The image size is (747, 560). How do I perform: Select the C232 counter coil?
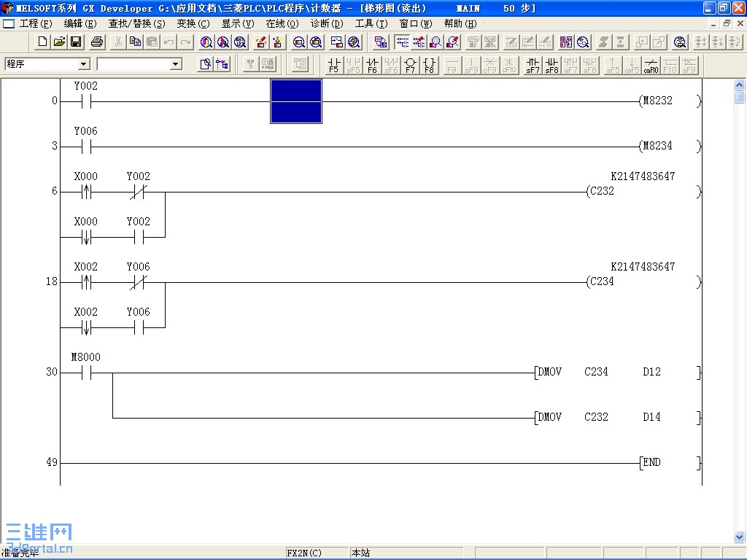(643, 191)
